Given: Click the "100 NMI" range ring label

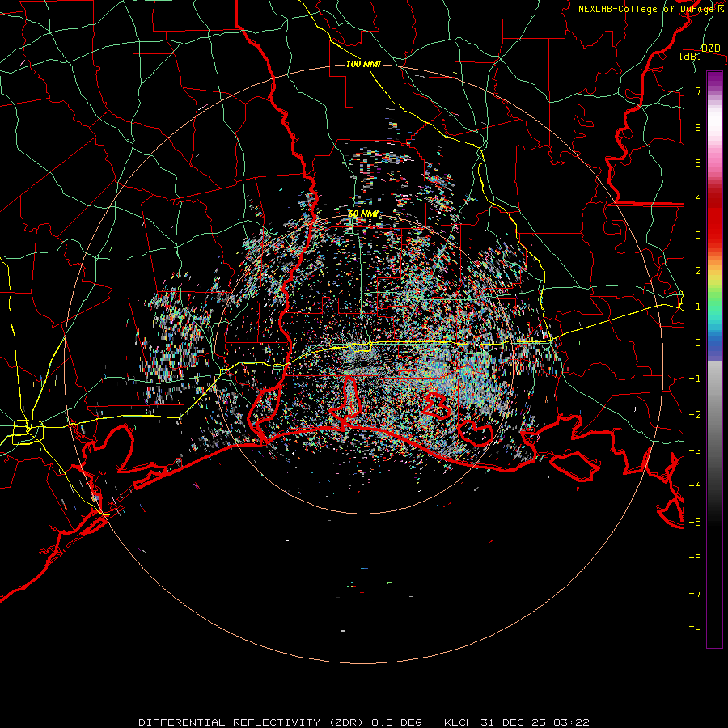Looking at the screenshot, I should (x=363, y=64).
